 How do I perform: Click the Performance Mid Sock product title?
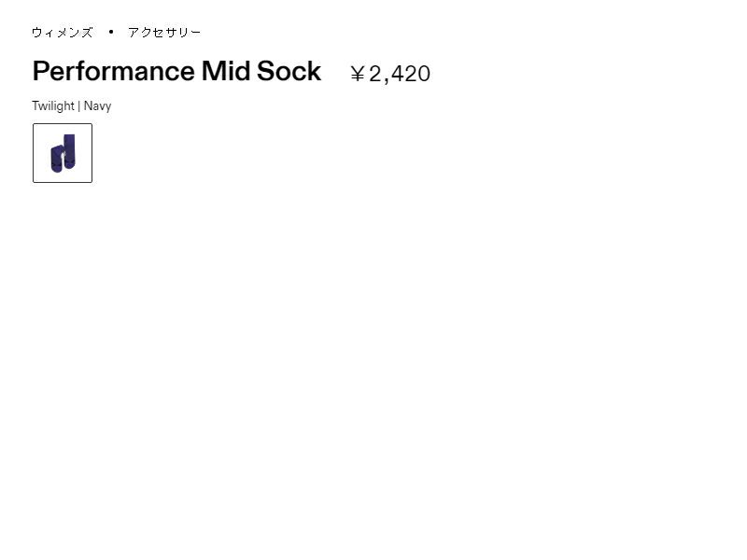(176, 72)
